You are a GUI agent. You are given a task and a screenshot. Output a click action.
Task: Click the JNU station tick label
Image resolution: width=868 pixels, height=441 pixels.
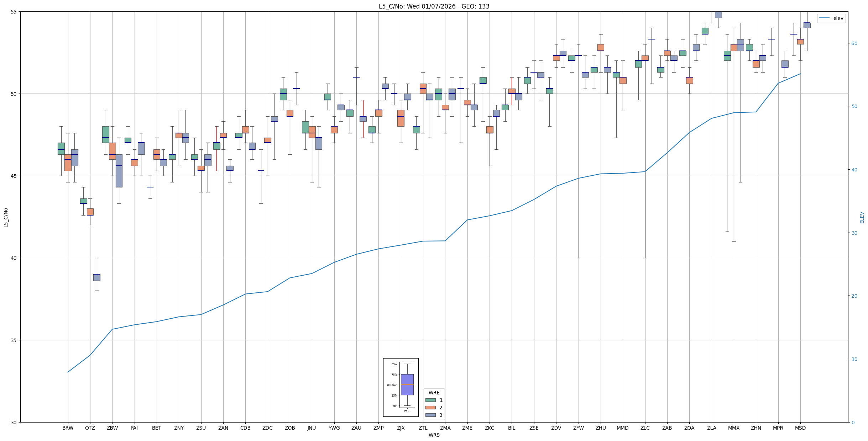point(312,428)
